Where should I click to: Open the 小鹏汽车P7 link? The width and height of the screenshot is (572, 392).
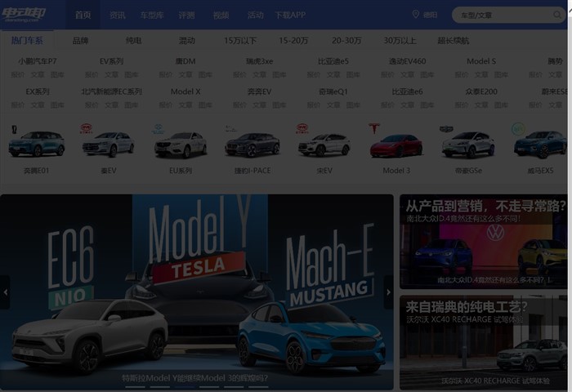point(38,61)
